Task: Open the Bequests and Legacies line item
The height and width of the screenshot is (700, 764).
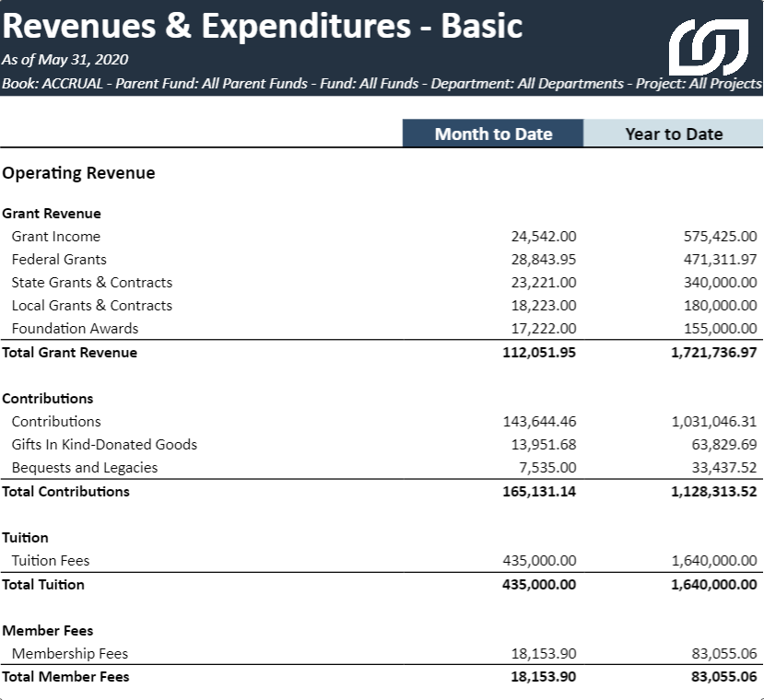Action: coord(85,468)
